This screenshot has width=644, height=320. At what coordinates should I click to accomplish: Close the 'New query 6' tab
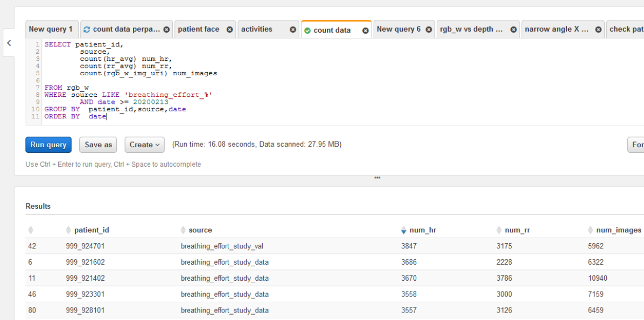coord(429,30)
